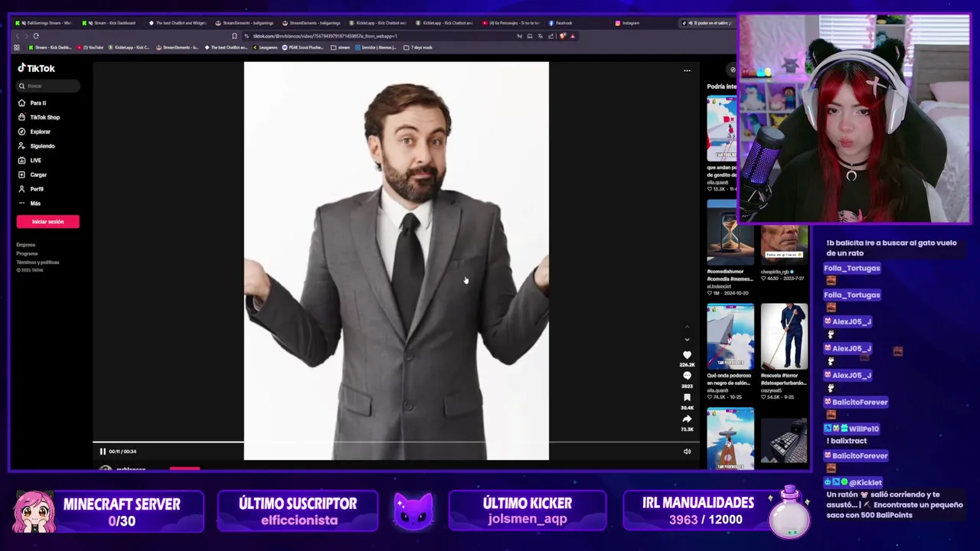Switch to The best Chatbot and Widgets tab
This screenshot has width=980, height=551.
pyautogui.click(x=178, y=23)
